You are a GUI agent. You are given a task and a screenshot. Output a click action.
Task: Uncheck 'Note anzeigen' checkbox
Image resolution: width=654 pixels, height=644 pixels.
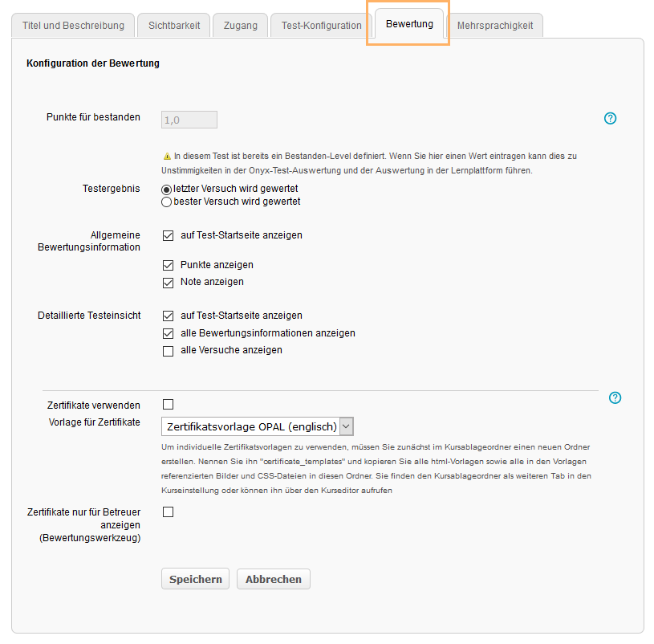click(168, 283)
